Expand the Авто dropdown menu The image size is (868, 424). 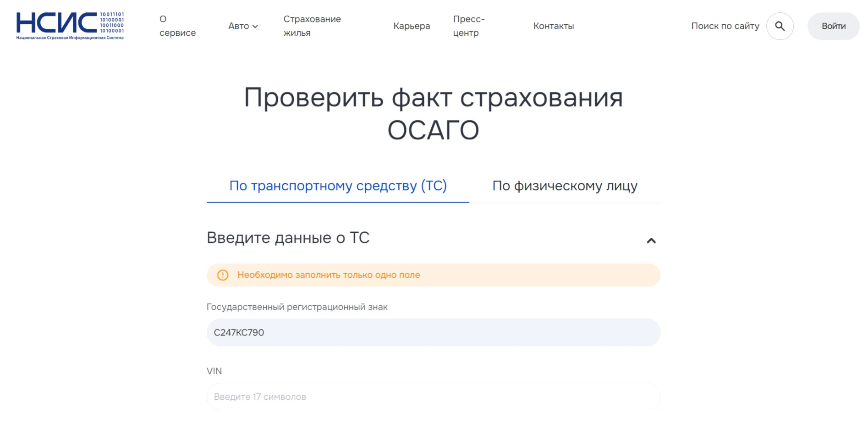click(x=242, y=26)
